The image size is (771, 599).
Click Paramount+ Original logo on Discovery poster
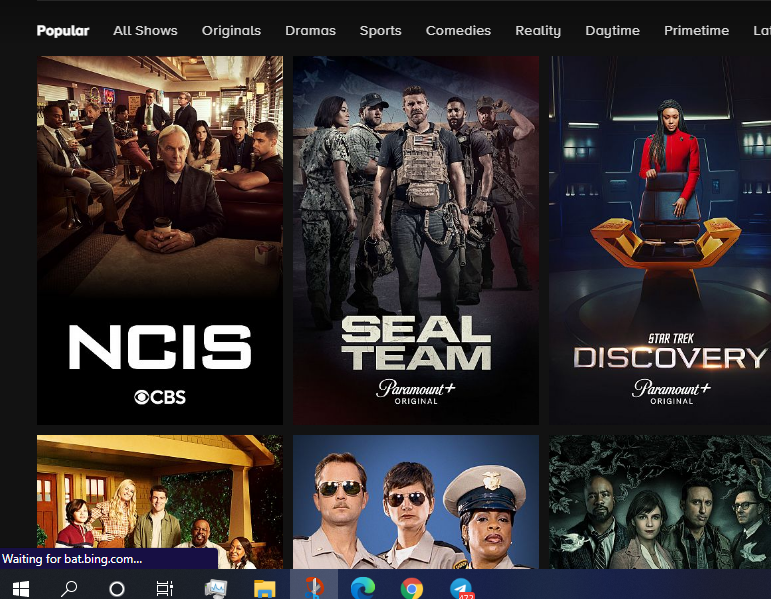[671, 392]
